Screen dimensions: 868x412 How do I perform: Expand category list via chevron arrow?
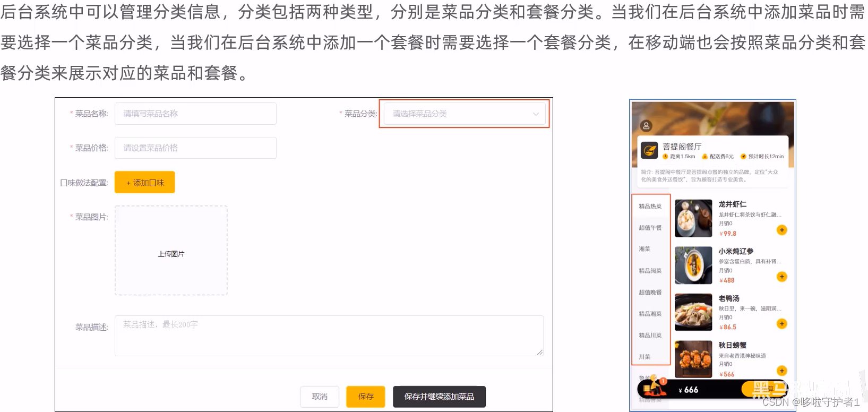point(536,114)
